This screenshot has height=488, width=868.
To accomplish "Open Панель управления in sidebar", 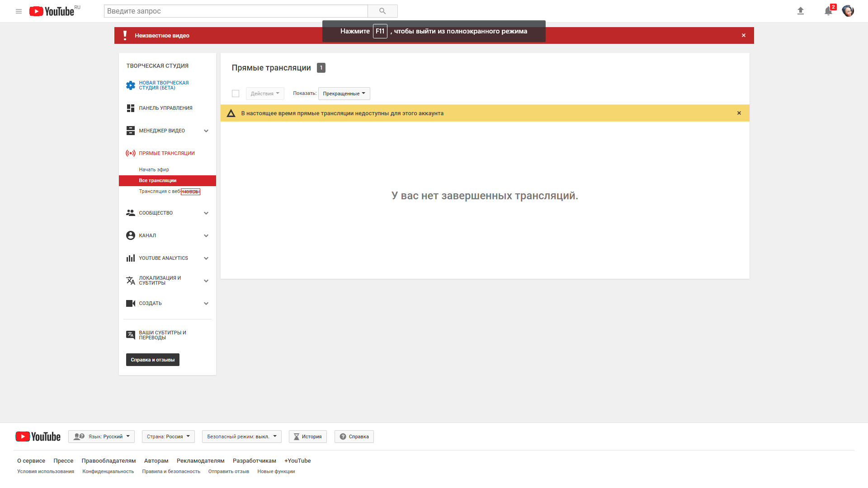I will [x=165, y=108].
